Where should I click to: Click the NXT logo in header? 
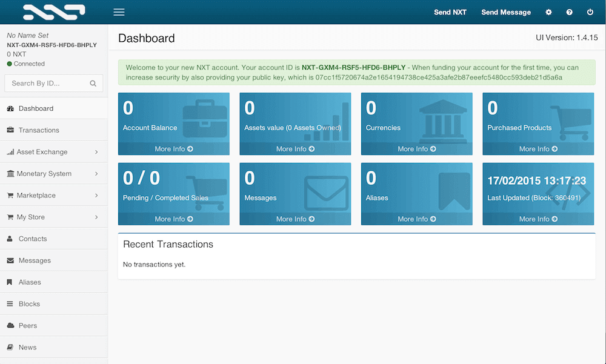pos(54,12)
